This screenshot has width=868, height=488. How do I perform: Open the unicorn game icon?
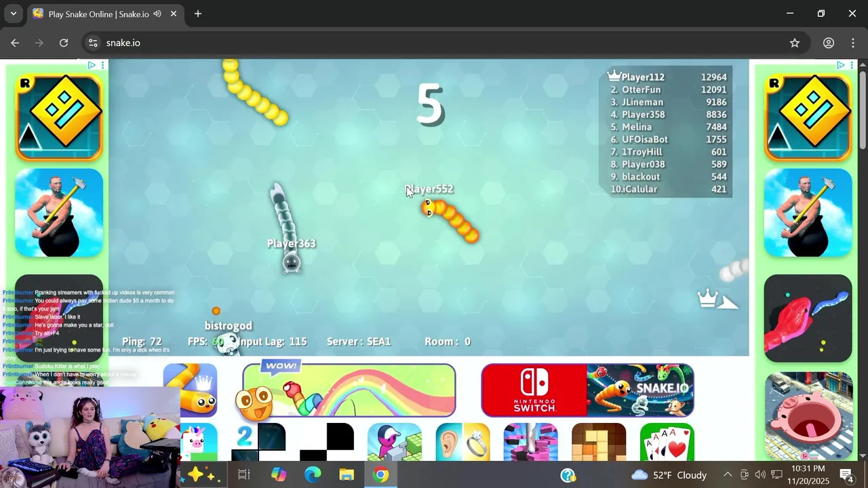coord(199,442)
